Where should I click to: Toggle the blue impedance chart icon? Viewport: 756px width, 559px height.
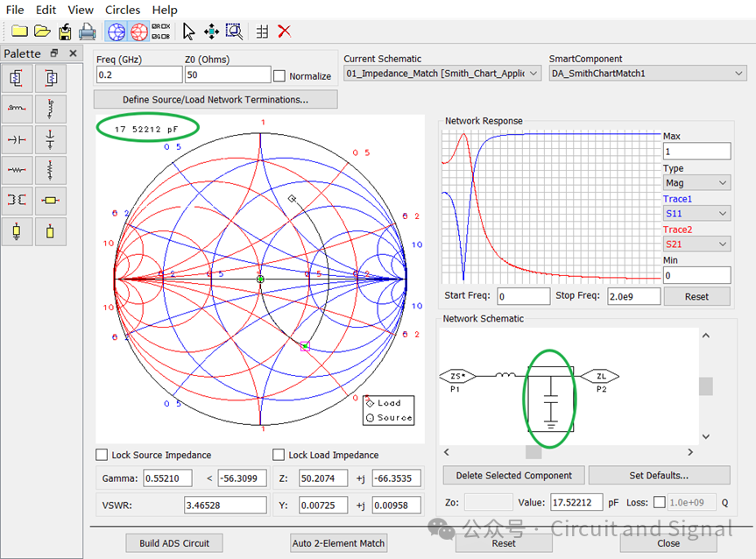pyautogui.click(x=117, y=32)
